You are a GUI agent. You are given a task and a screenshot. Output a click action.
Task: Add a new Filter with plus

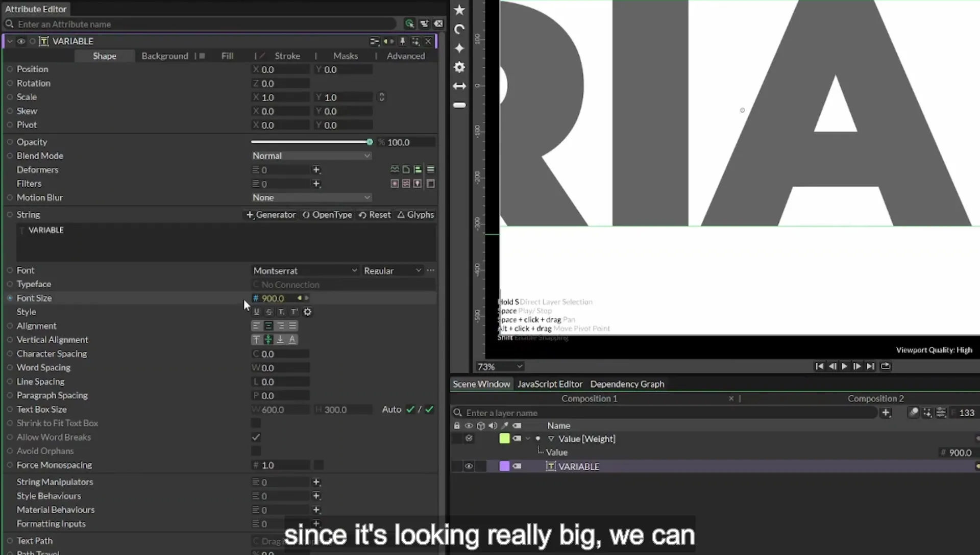click(316, 184)
